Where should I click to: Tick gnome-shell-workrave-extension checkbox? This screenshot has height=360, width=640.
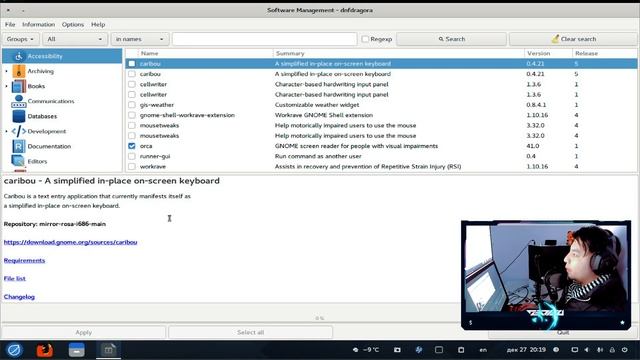131,115
